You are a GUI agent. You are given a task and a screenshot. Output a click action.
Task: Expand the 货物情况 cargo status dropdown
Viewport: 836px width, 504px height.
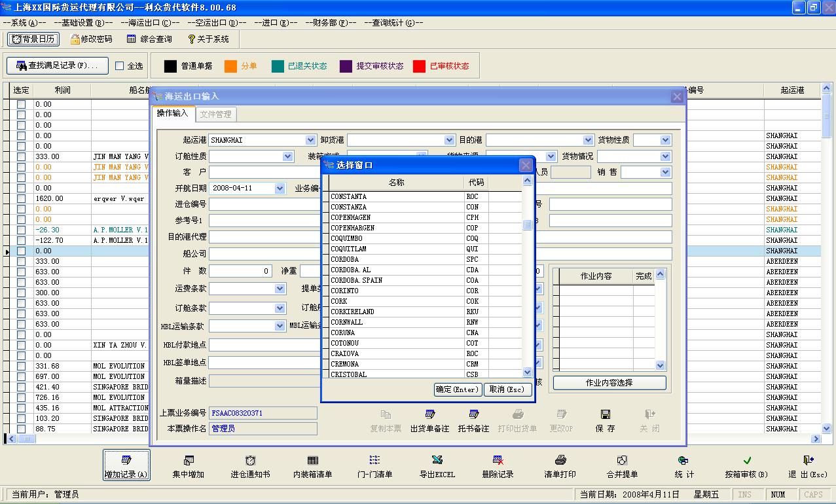(666, 156)
